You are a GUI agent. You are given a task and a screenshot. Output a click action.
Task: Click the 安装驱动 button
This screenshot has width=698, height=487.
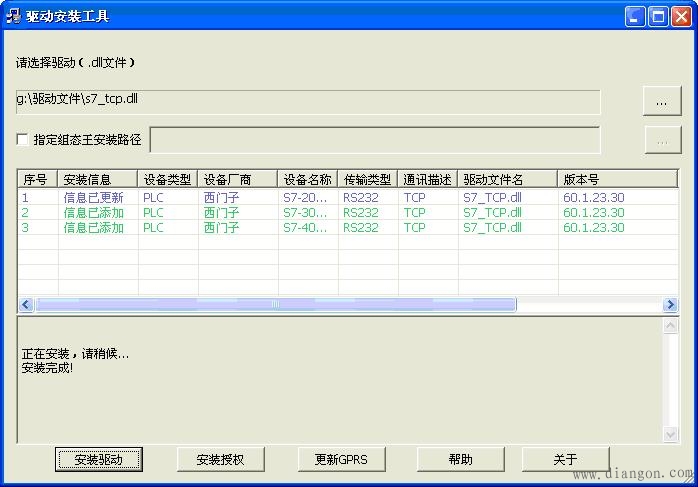pyautogui.click(x=99, y=459)
